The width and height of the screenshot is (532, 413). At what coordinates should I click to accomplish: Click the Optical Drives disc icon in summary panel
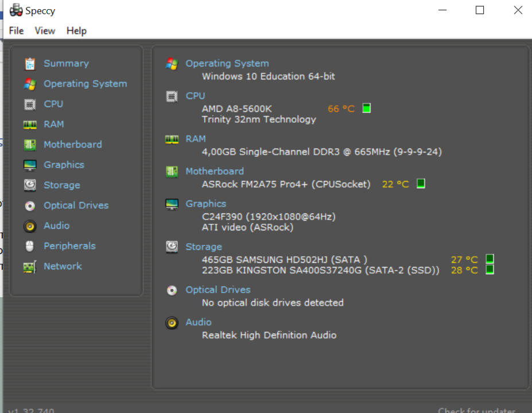click(x=172, y=290)
